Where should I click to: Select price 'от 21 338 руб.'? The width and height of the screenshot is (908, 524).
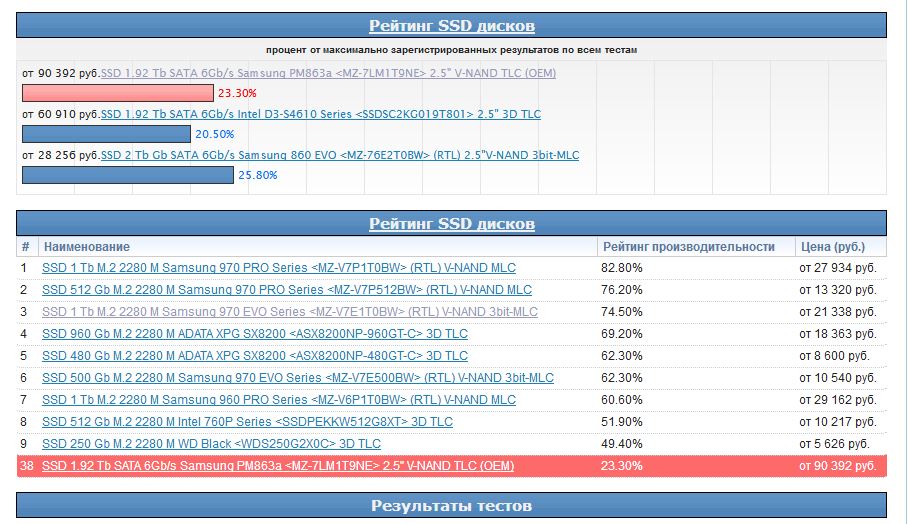coord(838,312)
